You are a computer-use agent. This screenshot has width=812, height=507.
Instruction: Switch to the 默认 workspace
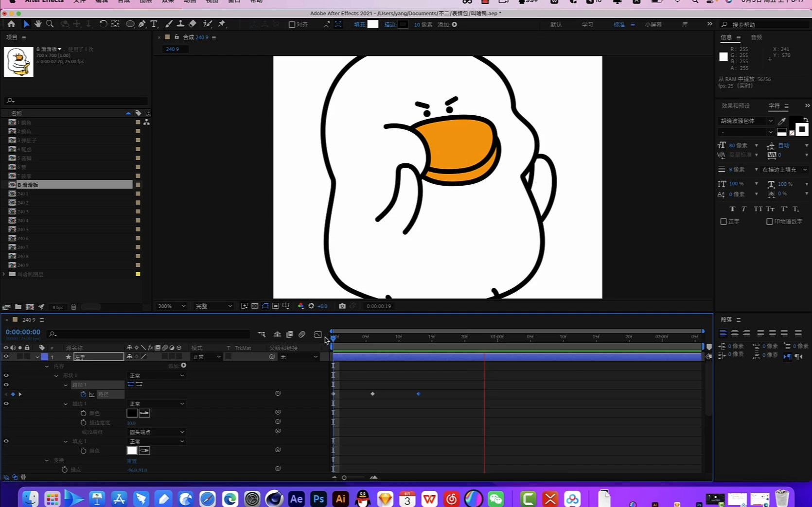click(556, 24)
